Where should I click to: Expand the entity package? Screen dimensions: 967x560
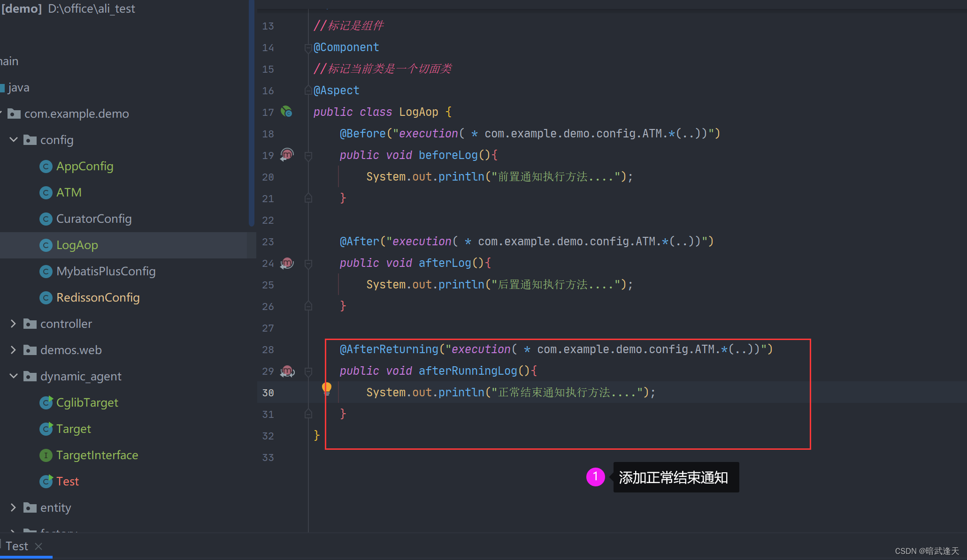click(14, 507)
